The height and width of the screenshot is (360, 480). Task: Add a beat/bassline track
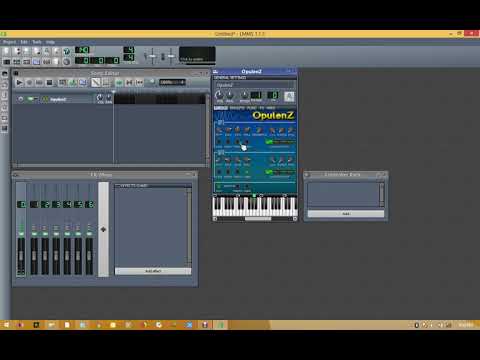62,82
